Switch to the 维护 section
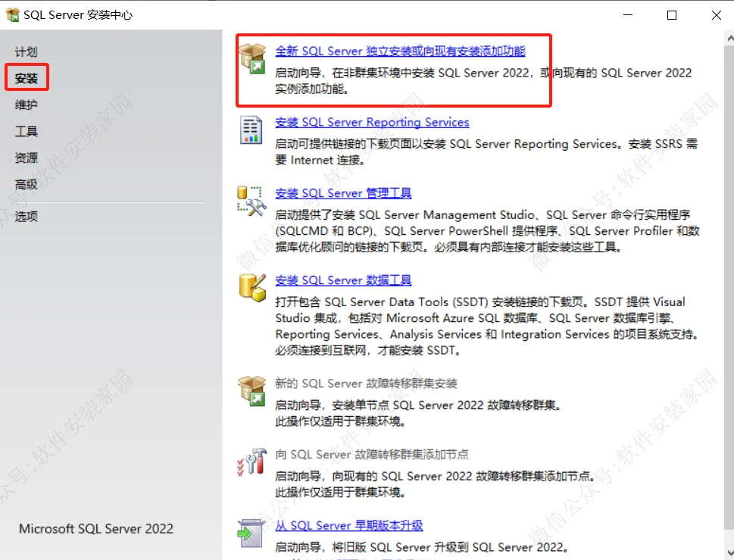This screenshot has height=560, width=734. (x=27, y=105)
